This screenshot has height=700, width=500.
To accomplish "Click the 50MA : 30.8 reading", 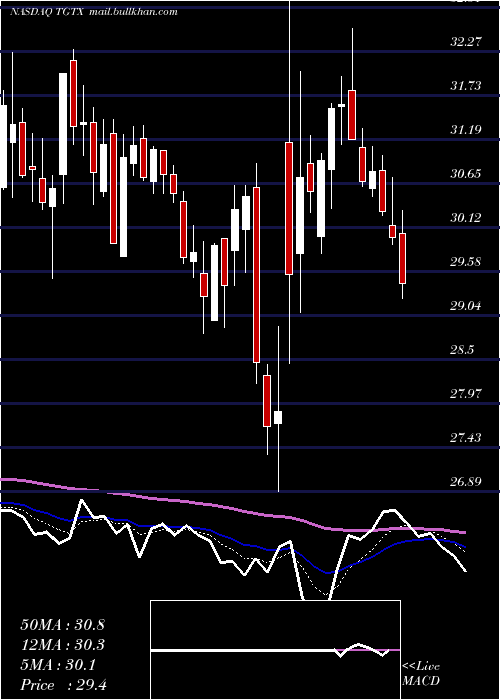I will coord(62,625).
